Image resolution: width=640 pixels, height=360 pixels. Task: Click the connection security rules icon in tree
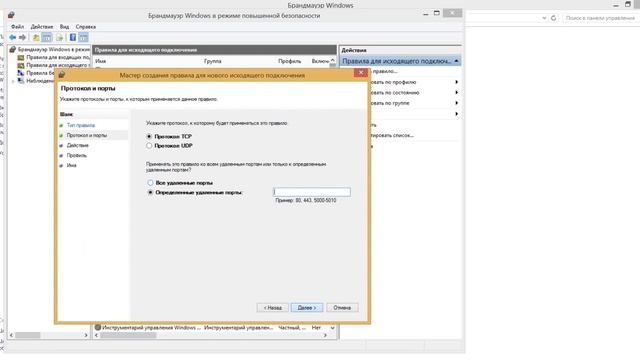coord(21,73)
